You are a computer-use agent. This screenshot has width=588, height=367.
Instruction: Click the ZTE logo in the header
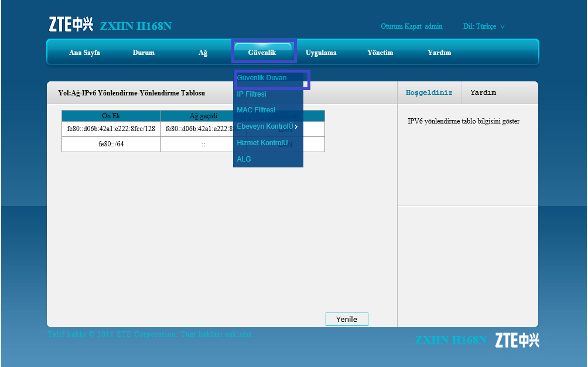coord(71,25)
